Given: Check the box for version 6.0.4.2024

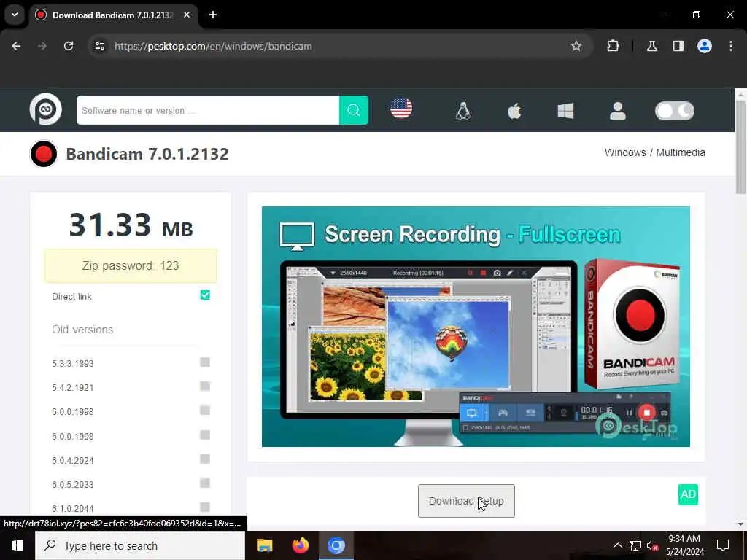Looking at the screenshot, I should coord(205,459).
